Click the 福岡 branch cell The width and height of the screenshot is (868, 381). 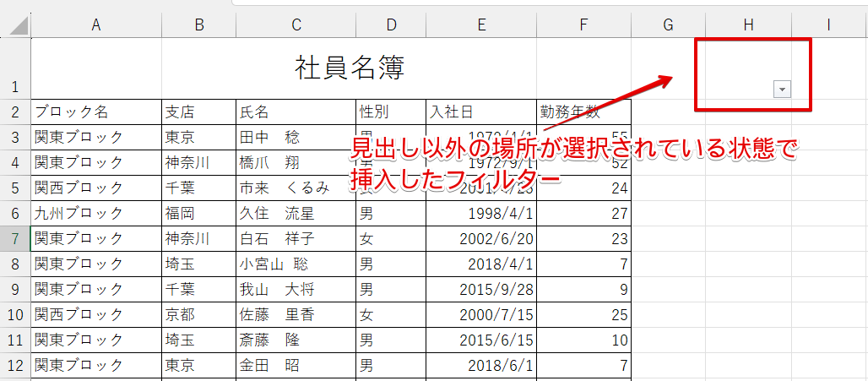pos(198,213)
